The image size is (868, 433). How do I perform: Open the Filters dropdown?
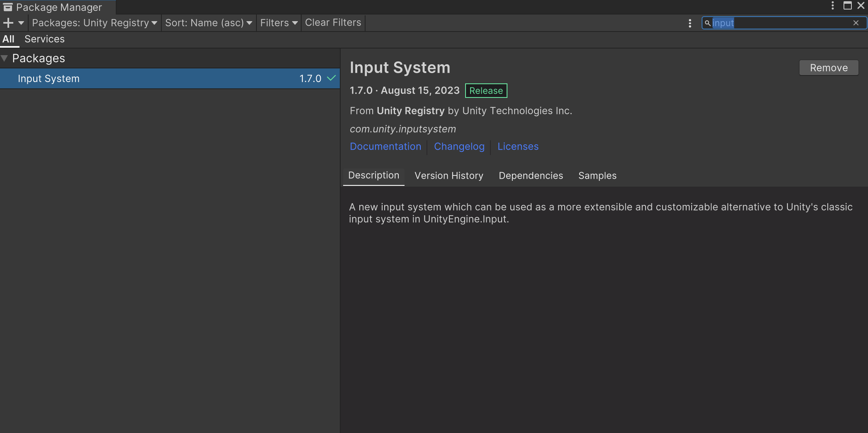coord(279,23)
